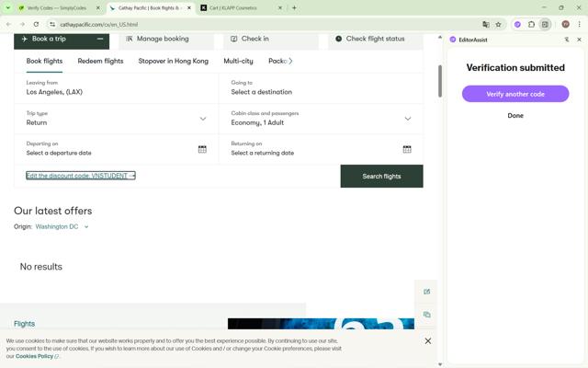Close the SimplyCodes tab
The width and height of the screenshot is (588, 368).
point(98,8)
